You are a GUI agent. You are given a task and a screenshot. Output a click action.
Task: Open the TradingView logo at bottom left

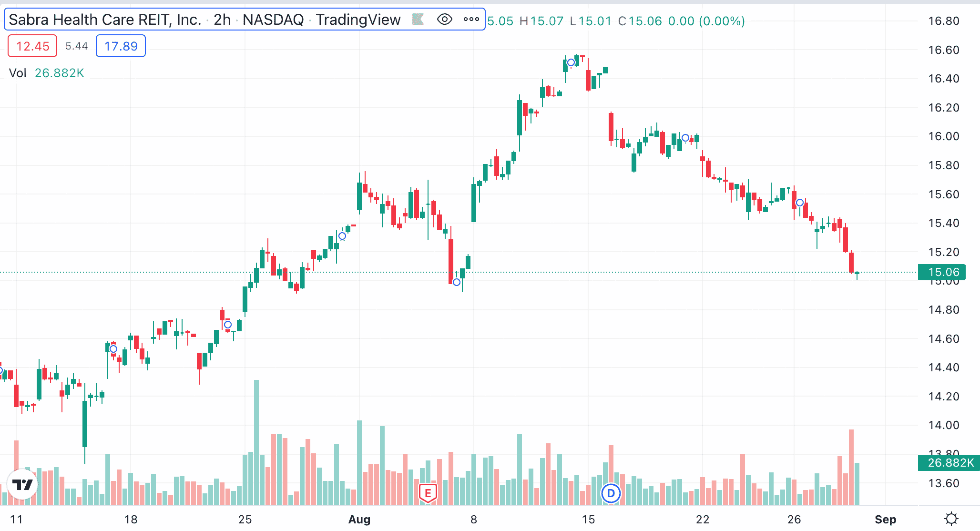coord(22,485)
